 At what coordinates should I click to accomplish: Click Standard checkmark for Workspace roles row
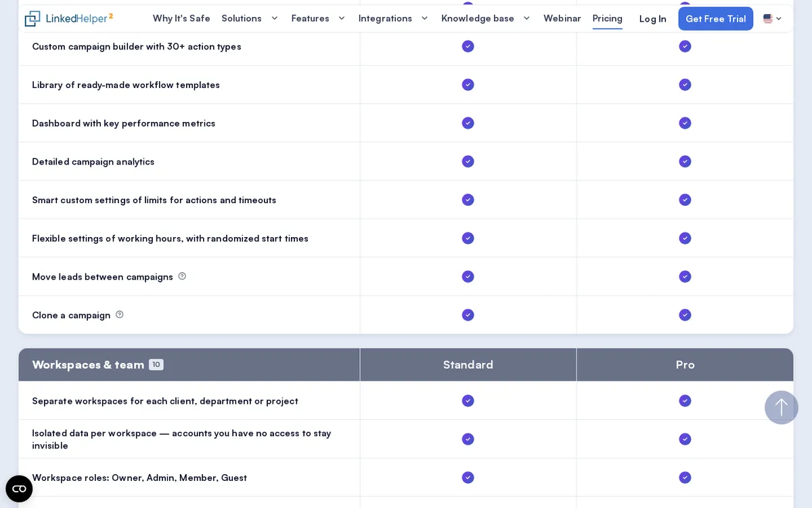(x=468, y=478)
